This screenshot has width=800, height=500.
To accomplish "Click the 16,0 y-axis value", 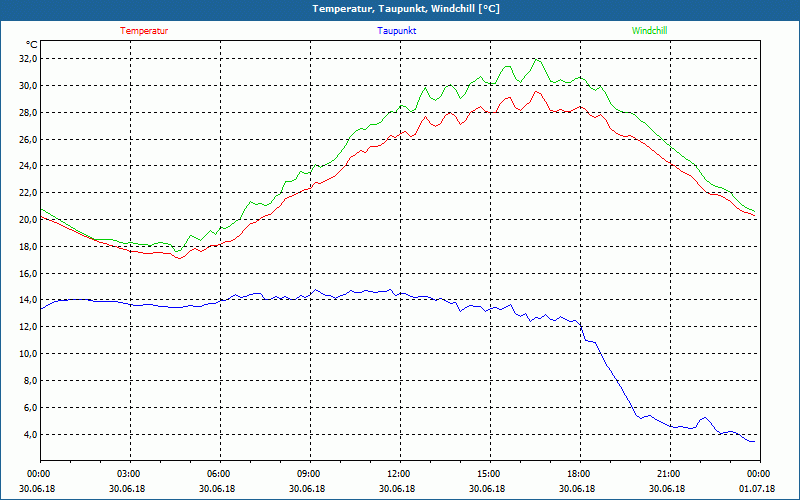I will (28, 273).
